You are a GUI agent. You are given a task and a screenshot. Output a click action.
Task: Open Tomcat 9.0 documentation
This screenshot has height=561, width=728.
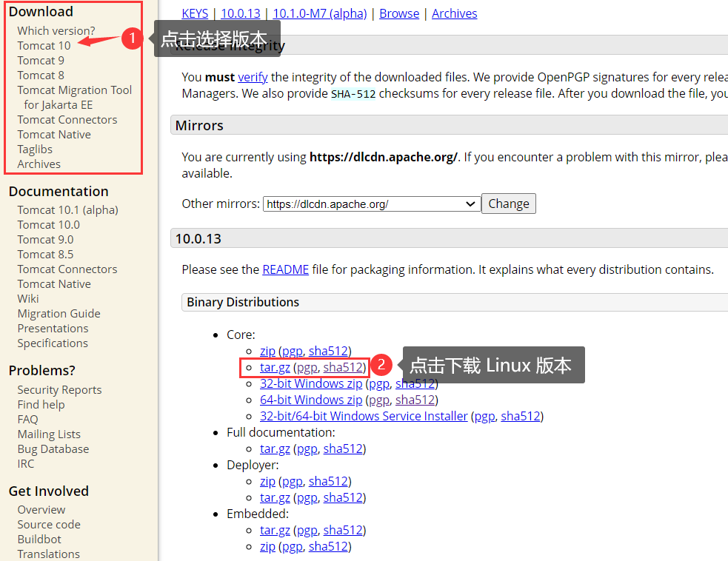coord(45,240)
